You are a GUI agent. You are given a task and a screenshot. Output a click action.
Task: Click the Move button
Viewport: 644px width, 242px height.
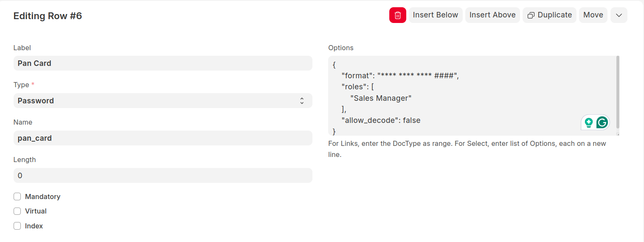(593, 15)
